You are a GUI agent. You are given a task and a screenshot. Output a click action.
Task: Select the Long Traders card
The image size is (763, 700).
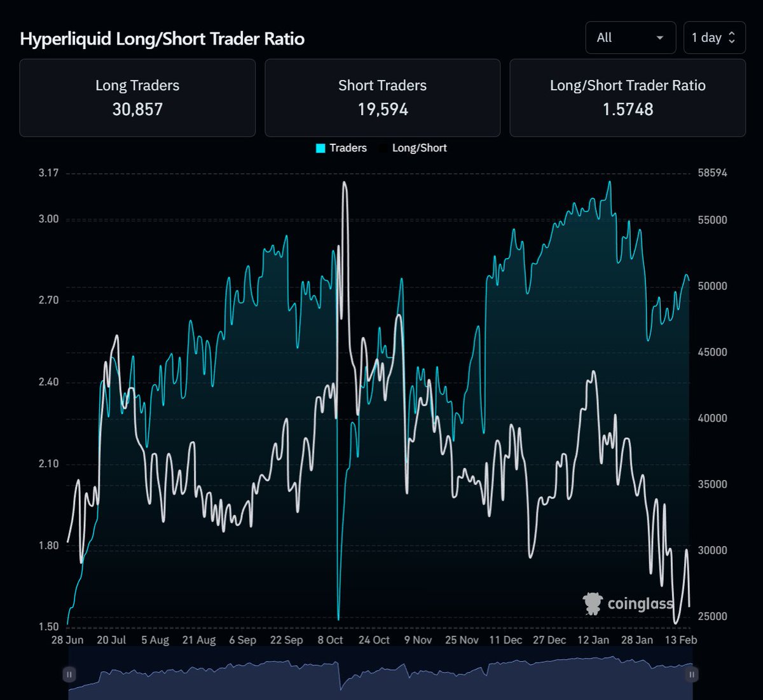coord(137,98)
